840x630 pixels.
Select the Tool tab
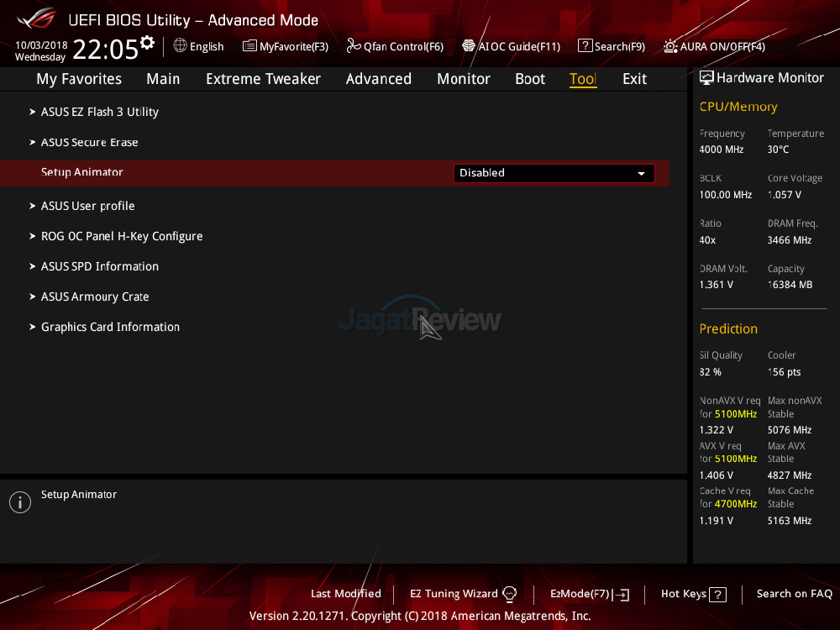click(583, 79)
